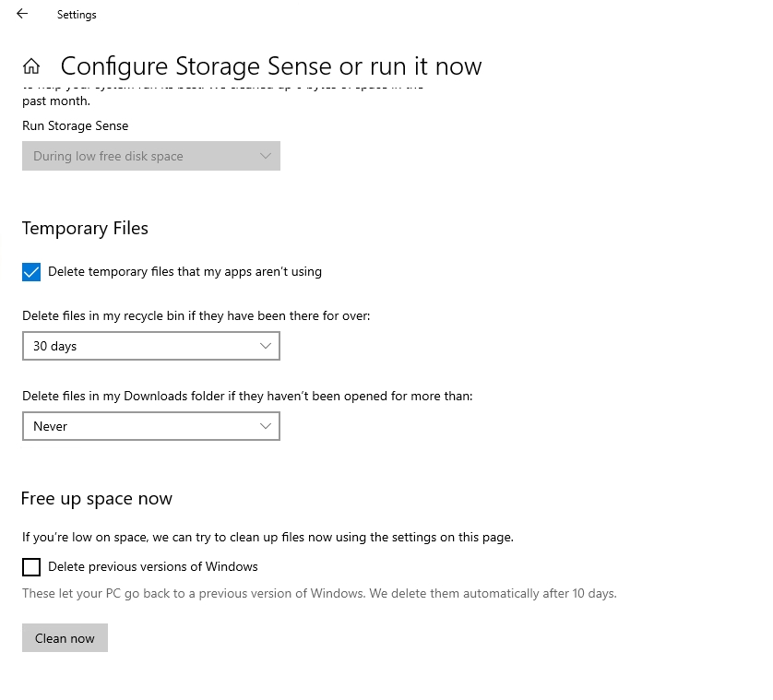This screenshot has height=700, width=773.
Task: Click the Configure Storage Sense page title
Action: coord(270,65)
